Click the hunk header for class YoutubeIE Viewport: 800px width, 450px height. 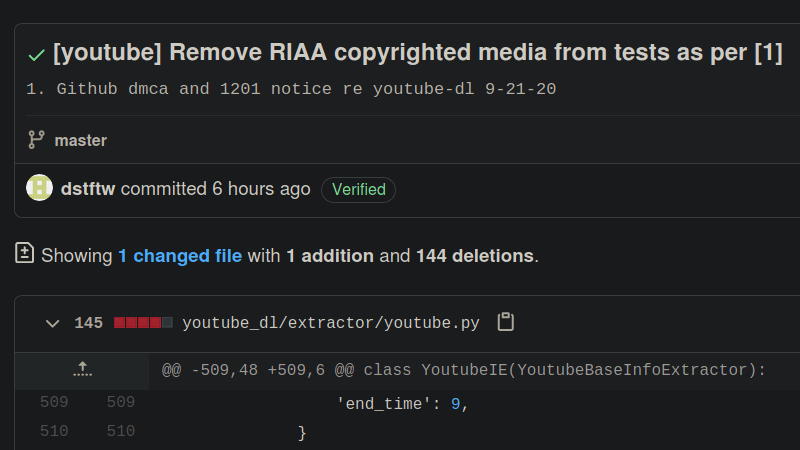click(x=463, y=370)
